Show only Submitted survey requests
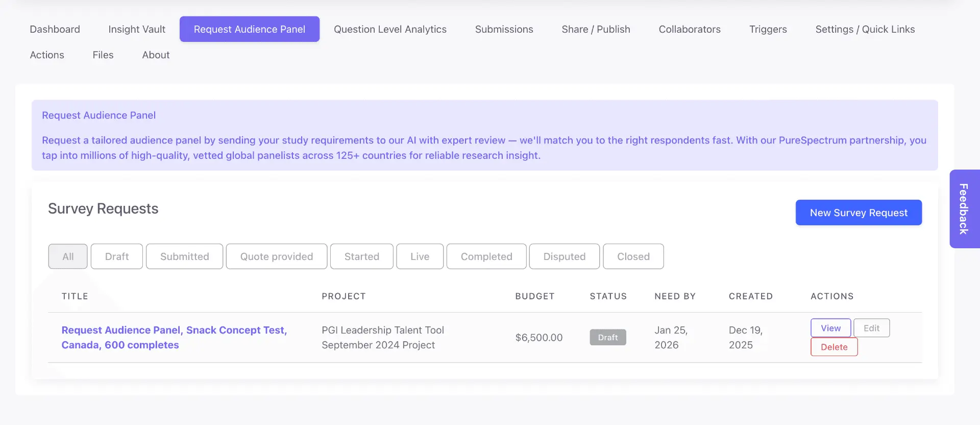 pyautogui.click(x=184, y=256)
